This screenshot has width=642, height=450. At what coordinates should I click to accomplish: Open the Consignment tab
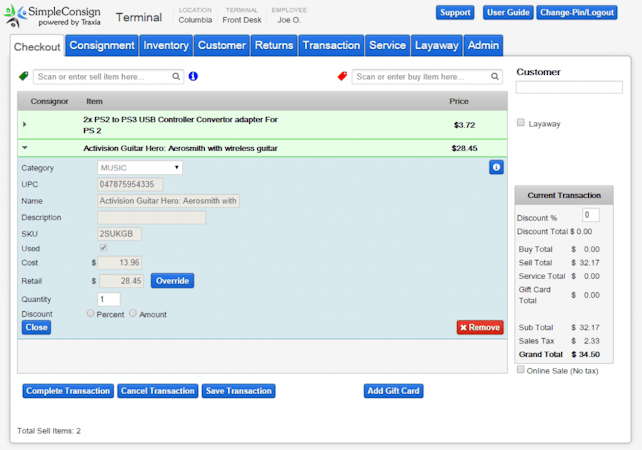tap(102, 45)
